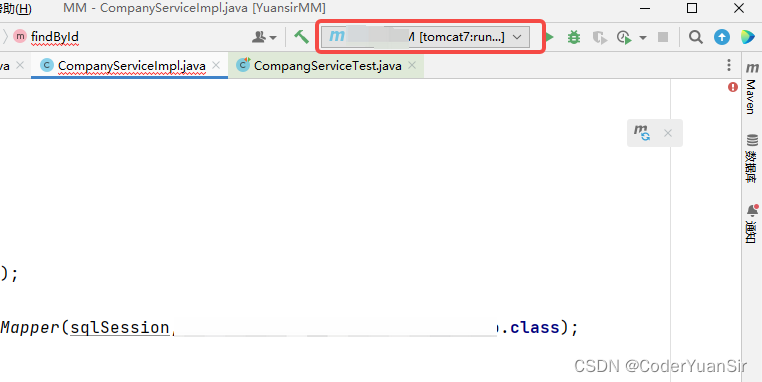Click the sqlSession variable in code
This screenshot has width=762, height=382.
tap(120, 328)
